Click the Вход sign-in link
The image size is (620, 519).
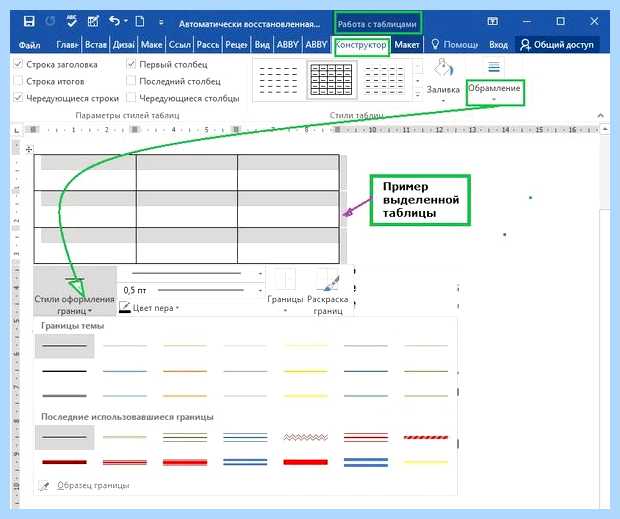(498, 45)
